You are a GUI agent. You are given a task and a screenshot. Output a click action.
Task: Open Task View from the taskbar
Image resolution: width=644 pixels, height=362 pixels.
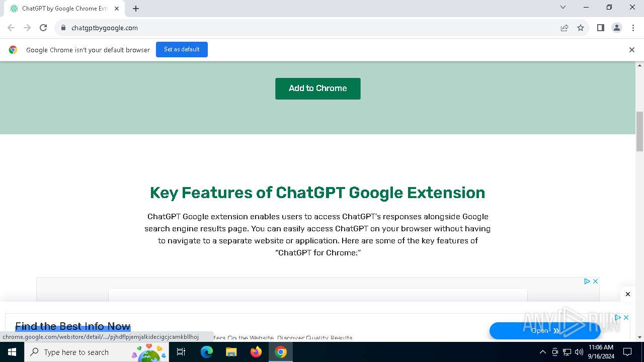[181, 352]
